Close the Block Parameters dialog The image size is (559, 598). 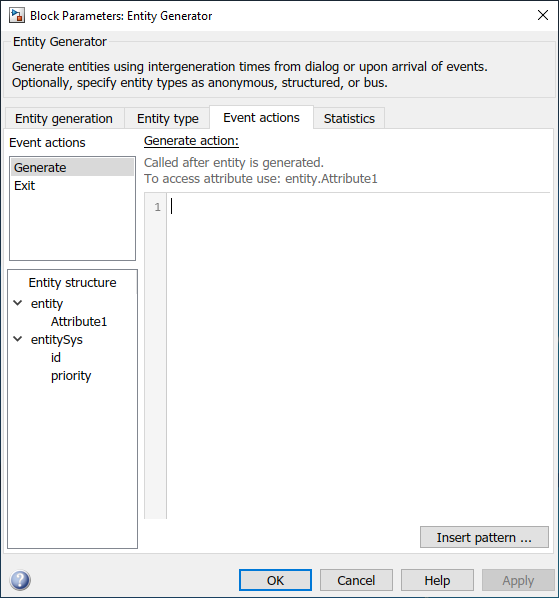pos(543,15)
